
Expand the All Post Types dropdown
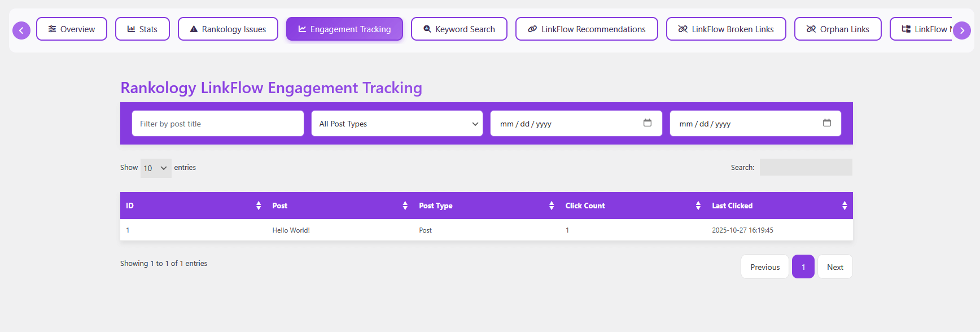pyautogui.click(x=397, y=124)
